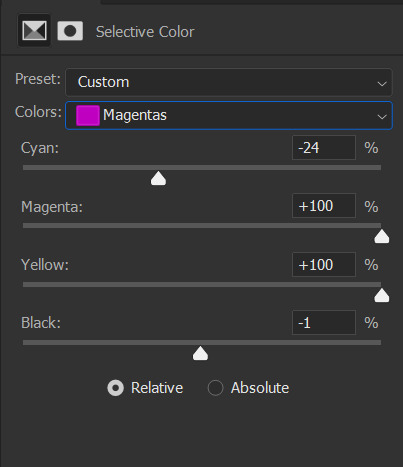Image resolution: width=403 pixels, height=467 pixels.
Task: Click the Yellow slider handle
Action: [x=382, y=295]
